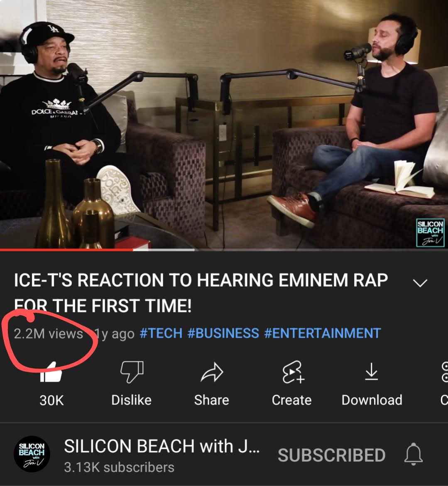Tap the thumbs-down Dislike icon
The image size is (448, 486).
click(132, 372)
